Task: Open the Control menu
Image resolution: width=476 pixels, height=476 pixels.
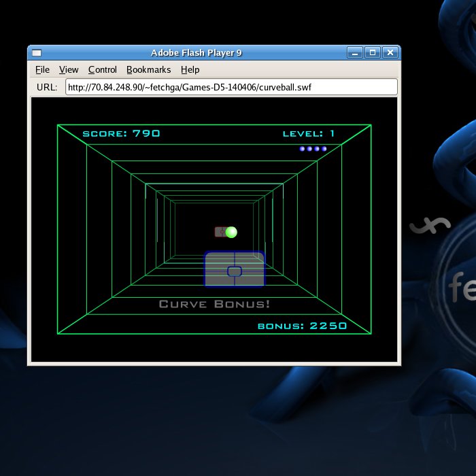Action: tap(102, 70)
